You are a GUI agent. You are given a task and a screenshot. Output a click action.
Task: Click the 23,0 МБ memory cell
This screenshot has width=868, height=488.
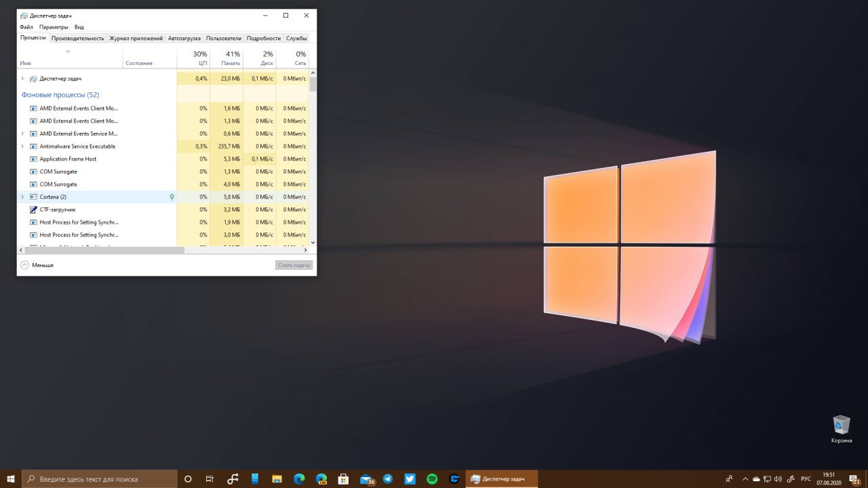coord(226,79)
